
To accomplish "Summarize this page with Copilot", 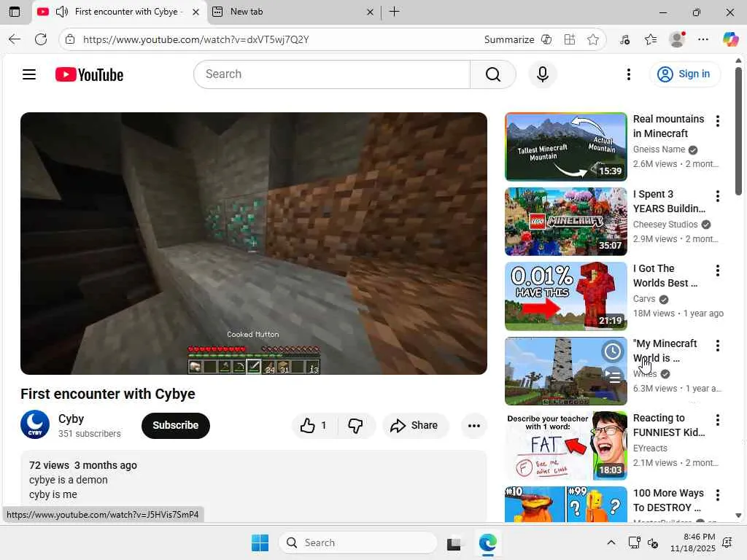I will click(x=518, y=39).
